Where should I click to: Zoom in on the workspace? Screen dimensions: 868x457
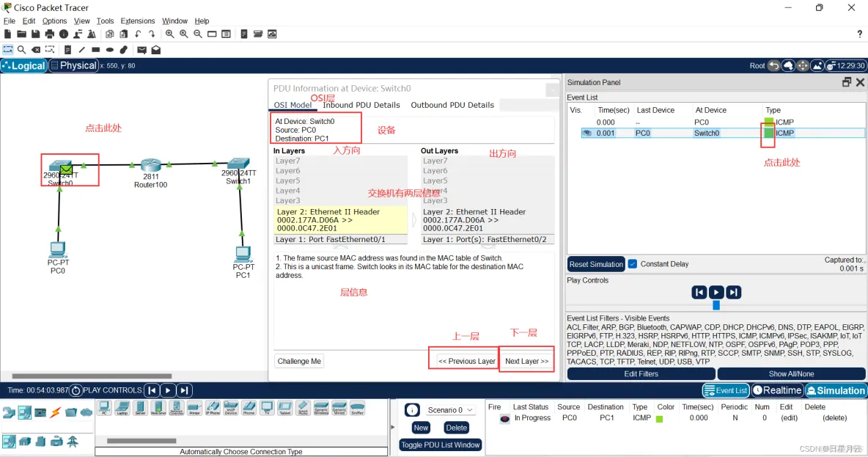(169, 34)
